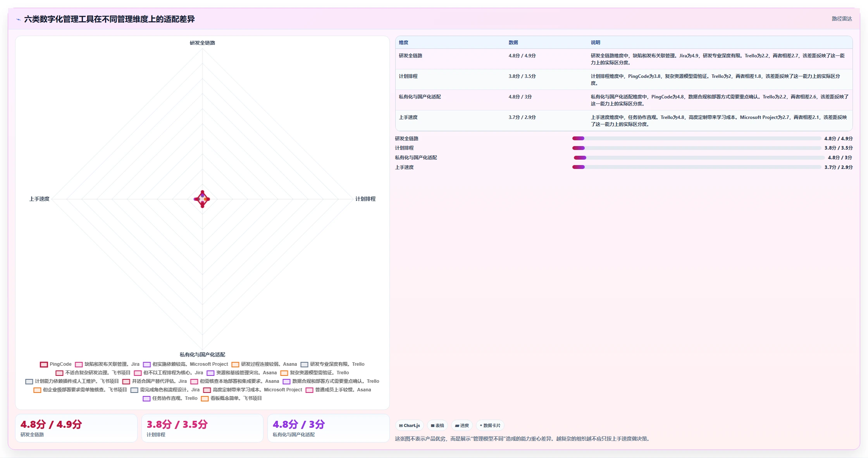Toggle the PingCode legend series
Screen dimensions: 868x458
click(x=56, y=364)
